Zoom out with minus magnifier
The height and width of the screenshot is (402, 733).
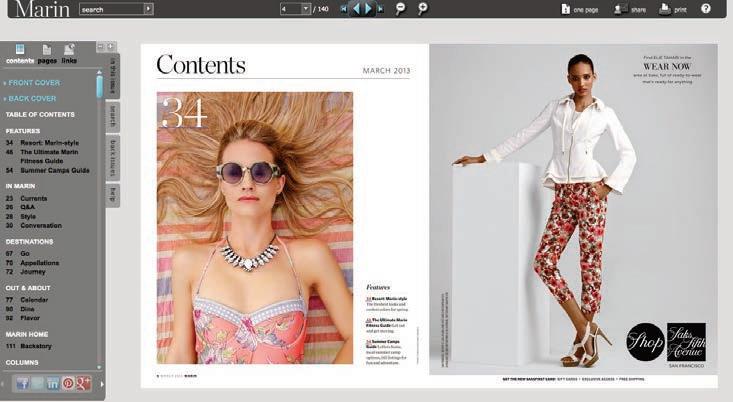point(400,8)
